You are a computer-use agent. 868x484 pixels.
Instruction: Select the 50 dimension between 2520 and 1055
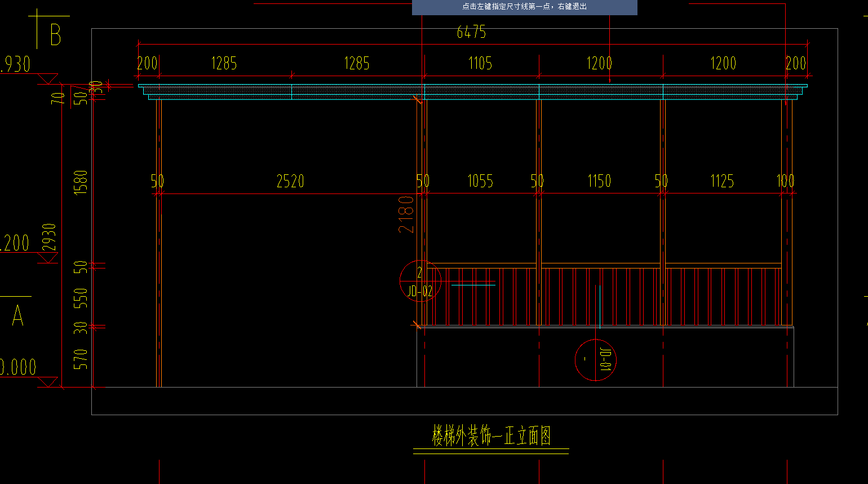coord(423,181)
